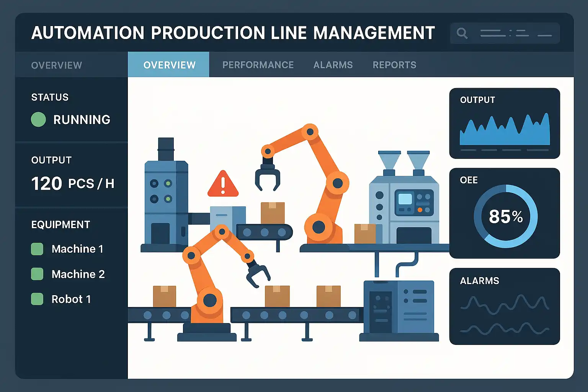The width and height of the screenshot is (588, 392).
Task: Toggle Machine 1 green status square
Action: click(x=37, y=249)
